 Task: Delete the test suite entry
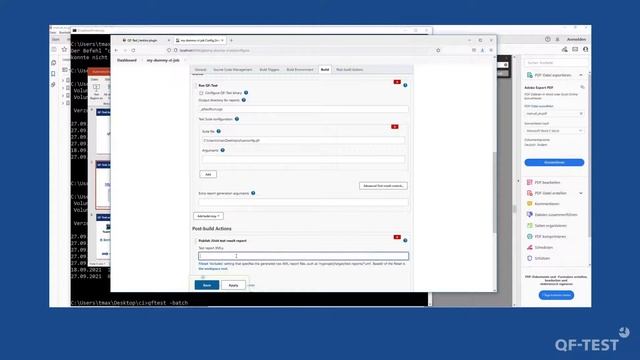click(x=395, y=127)
